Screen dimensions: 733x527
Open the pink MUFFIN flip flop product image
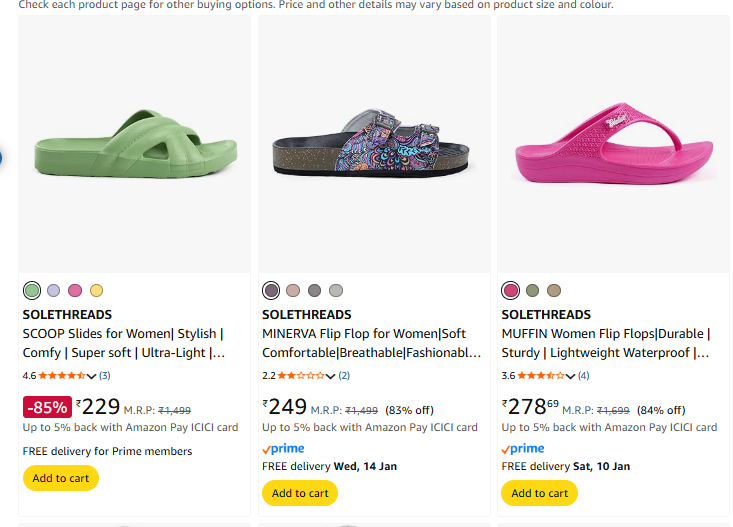(x=613, y=145)
